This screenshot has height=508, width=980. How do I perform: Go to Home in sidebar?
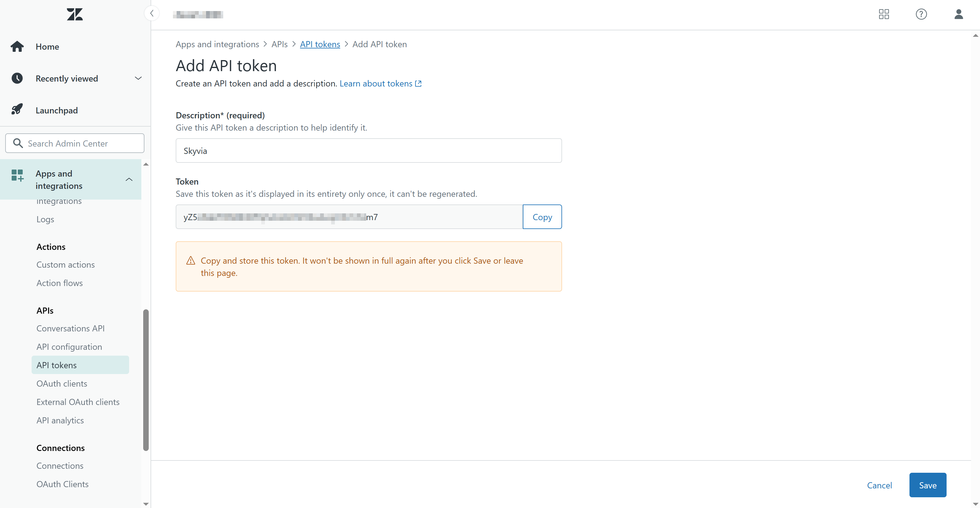47,46
